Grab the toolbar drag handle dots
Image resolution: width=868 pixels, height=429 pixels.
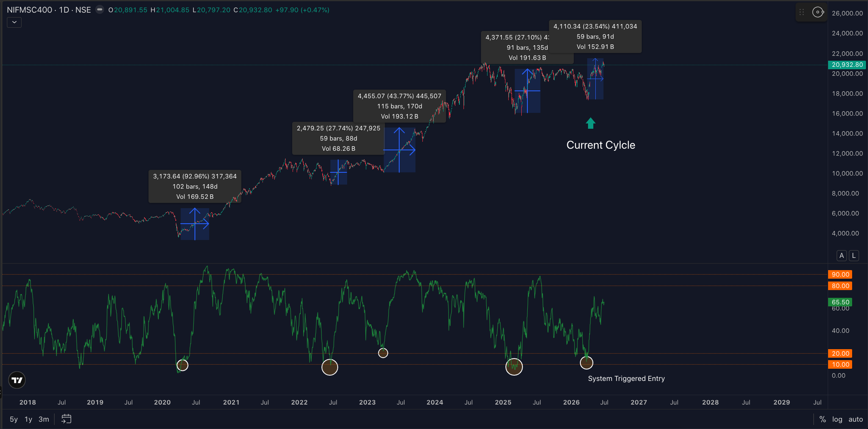802,12
